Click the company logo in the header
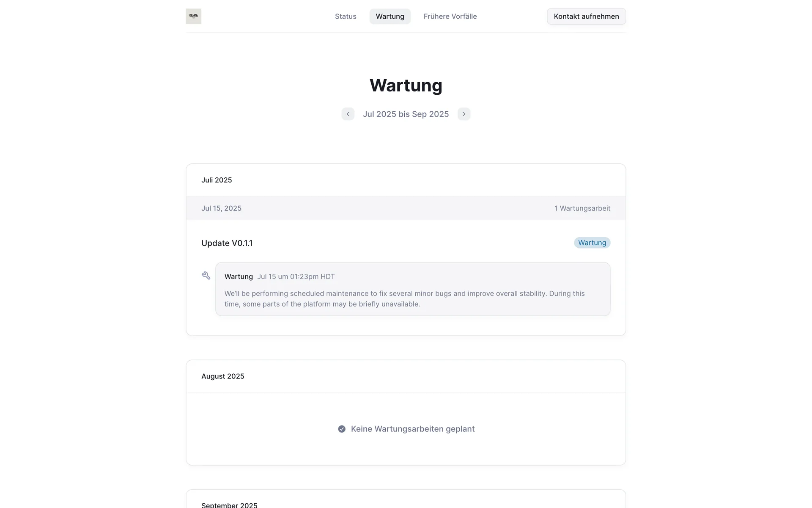 193,17
